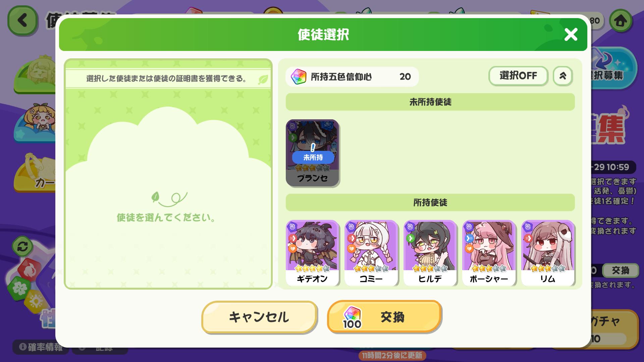Click the leaf icon in info banner
Viewport: 644px width, 362px height.
click(263, 79)
